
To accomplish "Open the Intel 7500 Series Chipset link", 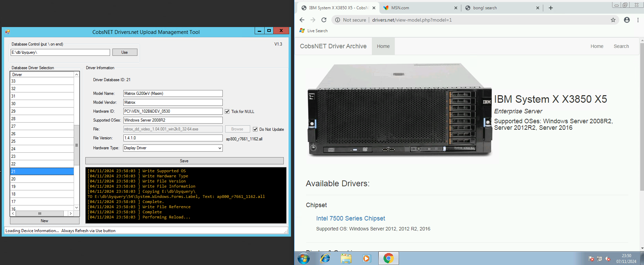I will pyautogui.click(x=350, y=218).
